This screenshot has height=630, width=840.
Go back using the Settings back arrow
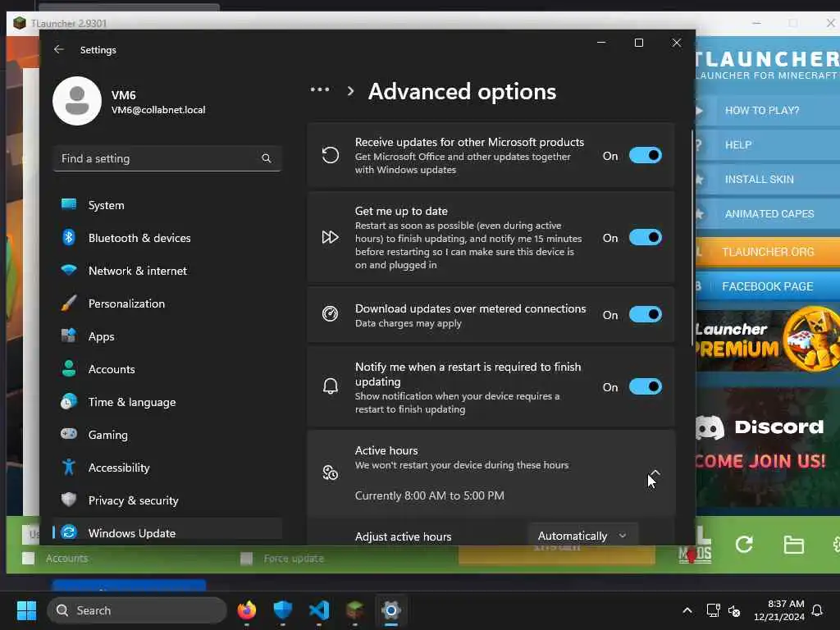[x=59, y=49]
